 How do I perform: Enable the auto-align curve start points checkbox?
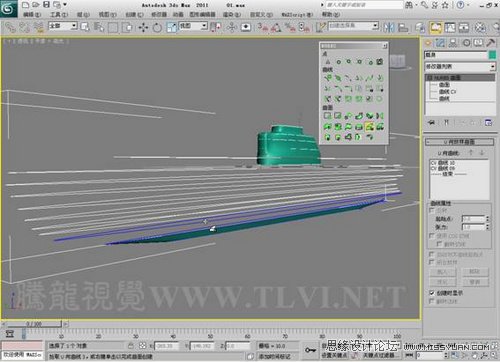pos(432,254)
